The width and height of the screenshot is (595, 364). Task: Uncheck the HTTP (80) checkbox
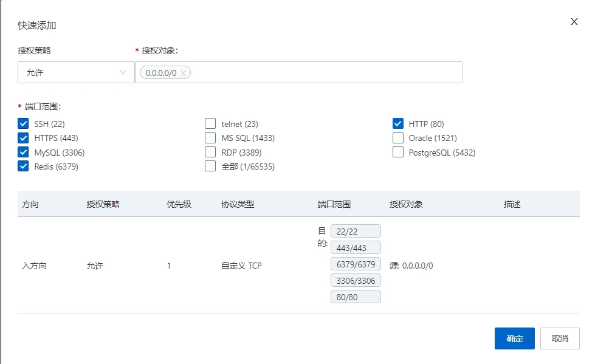click(398, 124)
